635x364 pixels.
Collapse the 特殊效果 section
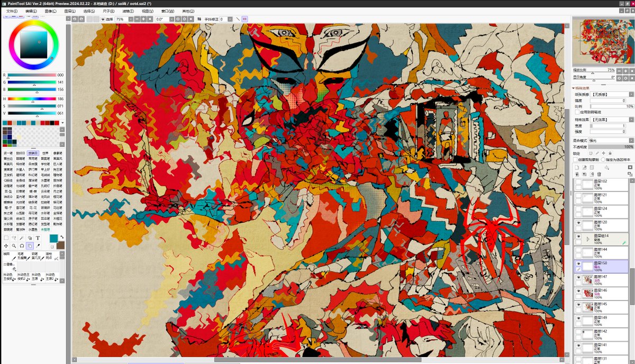[x=574, y=88]
